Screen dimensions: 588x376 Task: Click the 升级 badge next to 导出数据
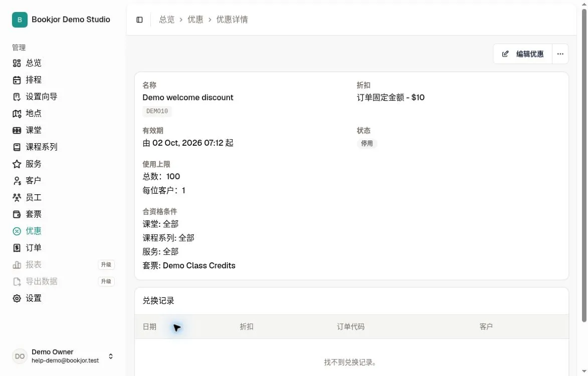pyautogui.click(x=106, y=282)
